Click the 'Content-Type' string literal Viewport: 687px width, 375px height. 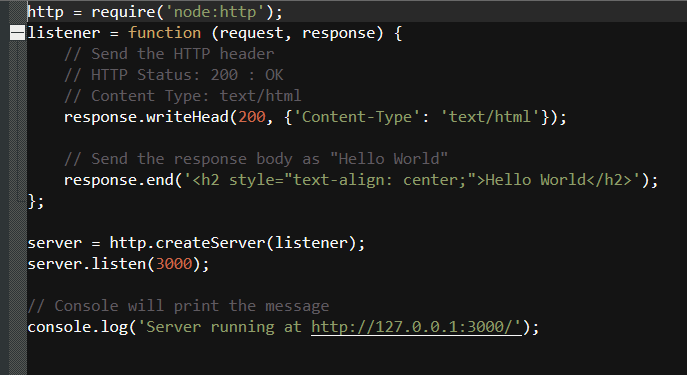tap(357, 117)
